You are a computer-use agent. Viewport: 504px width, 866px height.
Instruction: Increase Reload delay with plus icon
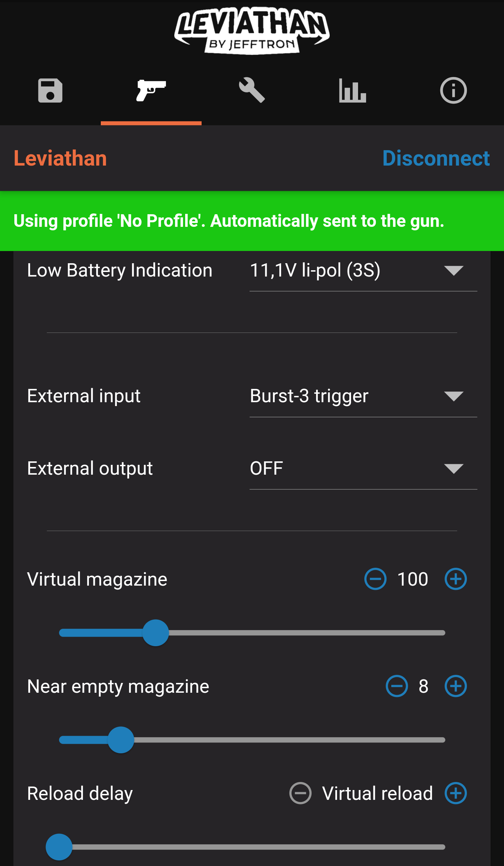(455, 793)
